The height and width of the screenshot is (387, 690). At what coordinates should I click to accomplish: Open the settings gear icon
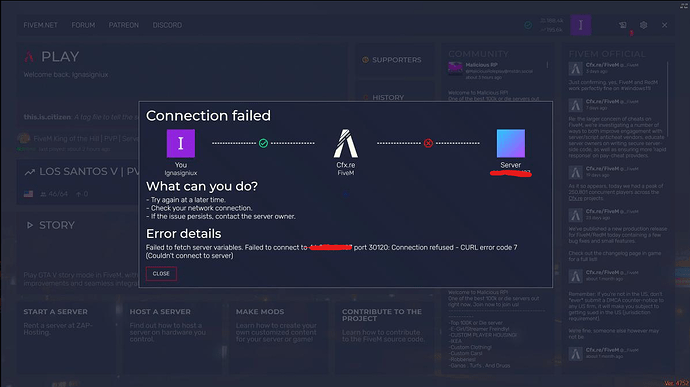(643, 25)
